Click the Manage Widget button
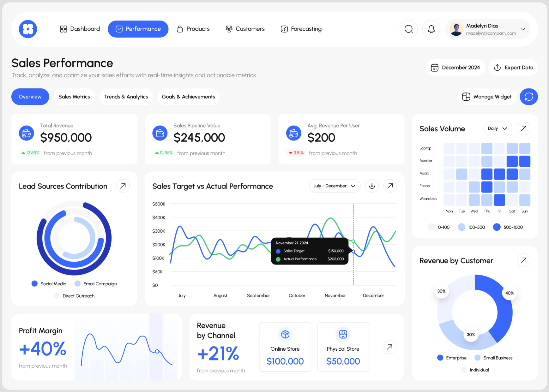The image size is (549, 392). point(487,97)
